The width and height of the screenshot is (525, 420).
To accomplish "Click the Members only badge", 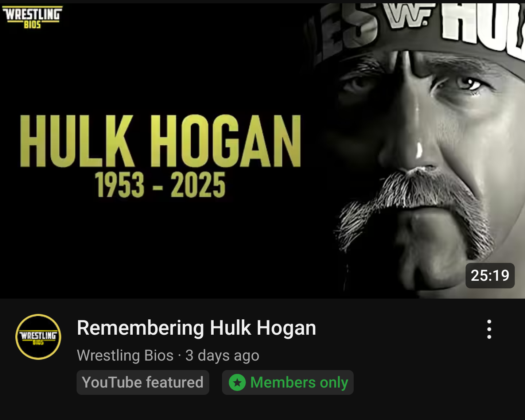I will (x=288, y=382).
